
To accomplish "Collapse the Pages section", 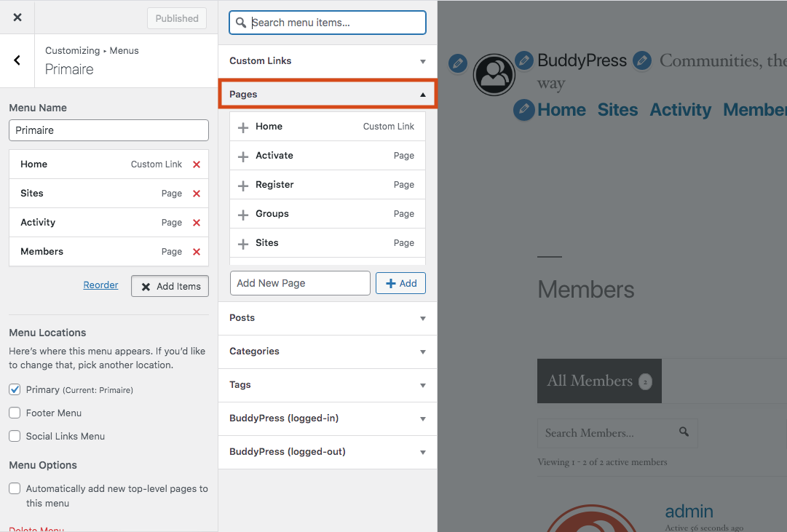I will coord(327,95).
